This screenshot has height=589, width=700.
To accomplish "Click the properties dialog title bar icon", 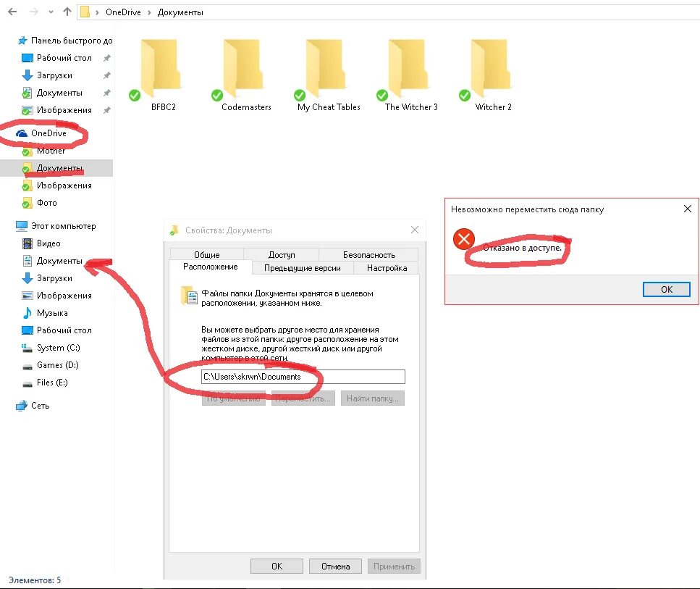I will [174, 230].
